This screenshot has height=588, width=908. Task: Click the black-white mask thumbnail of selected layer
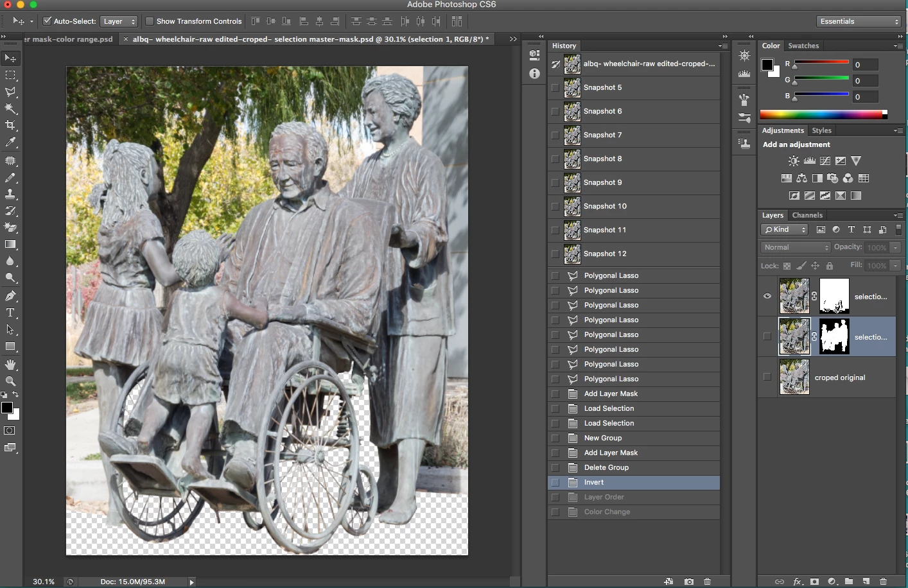click(834, 336)
